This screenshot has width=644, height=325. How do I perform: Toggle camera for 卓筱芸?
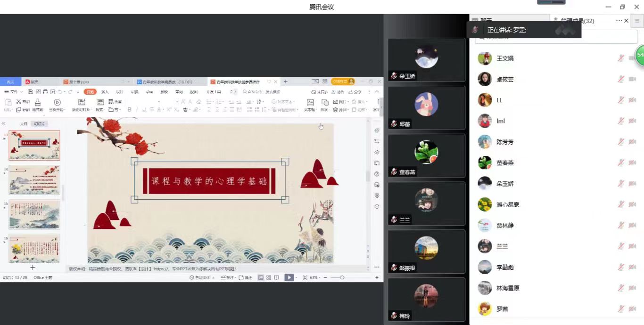[632, 79]
